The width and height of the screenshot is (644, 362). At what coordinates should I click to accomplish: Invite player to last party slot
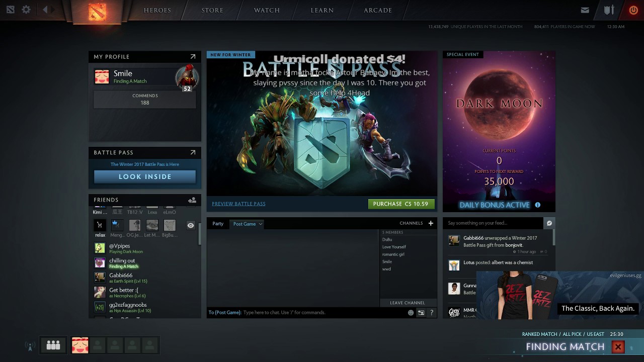coord(149,345)
